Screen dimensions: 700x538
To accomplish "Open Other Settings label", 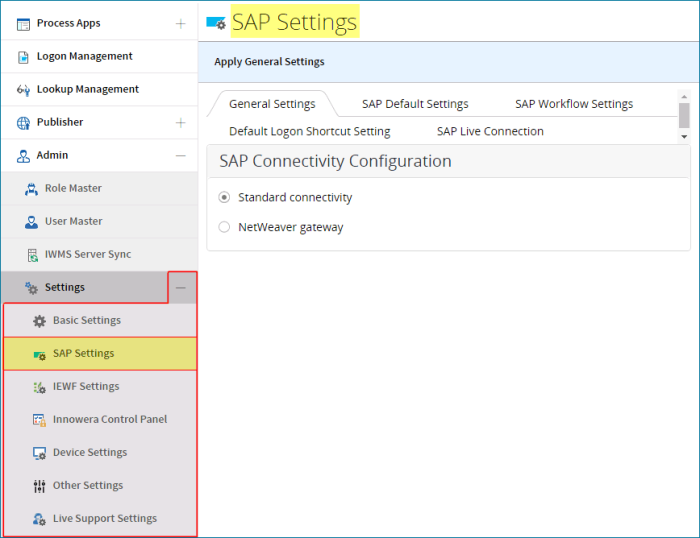I will [88, 485].
